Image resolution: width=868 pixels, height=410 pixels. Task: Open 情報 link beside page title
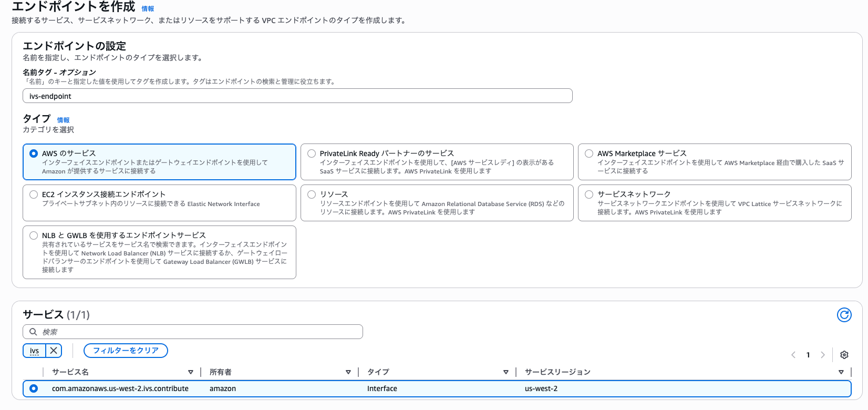(148, 9)
